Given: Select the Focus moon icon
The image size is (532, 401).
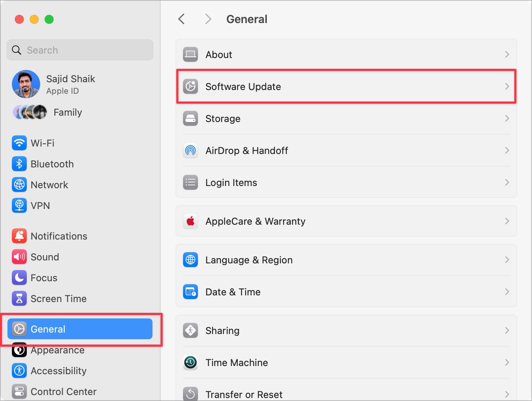Looking at the screenshot, I should coord(19,278).
